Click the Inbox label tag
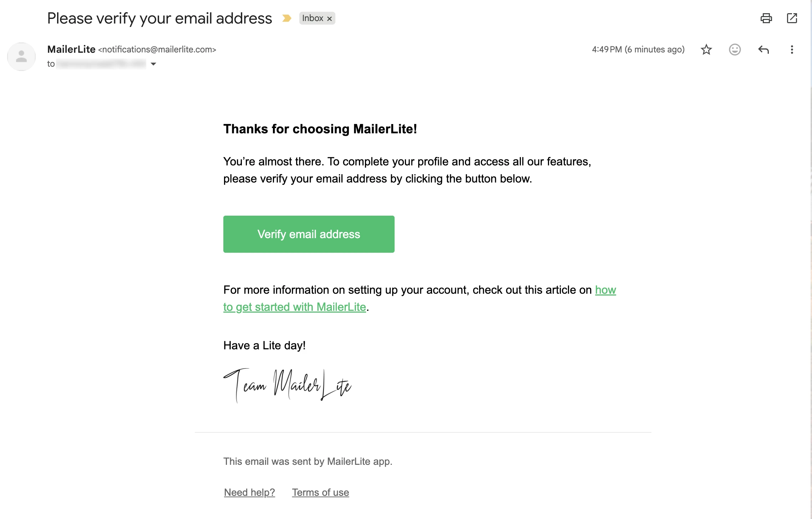This screenshot has height=519, width=812. (313, 18)
